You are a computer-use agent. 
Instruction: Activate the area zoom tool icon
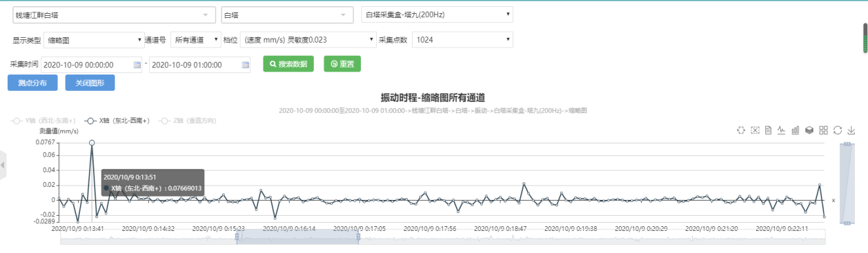click(741, 130)
